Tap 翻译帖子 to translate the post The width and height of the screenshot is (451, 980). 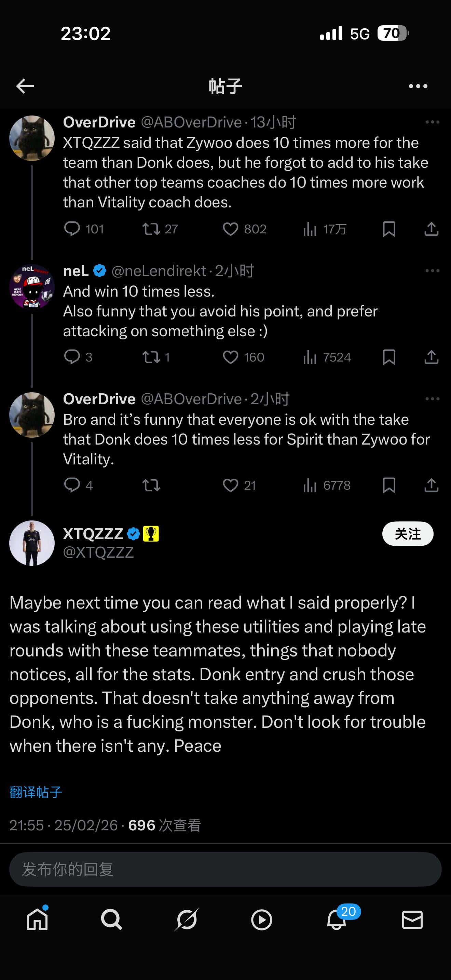(x=36, y=792)
